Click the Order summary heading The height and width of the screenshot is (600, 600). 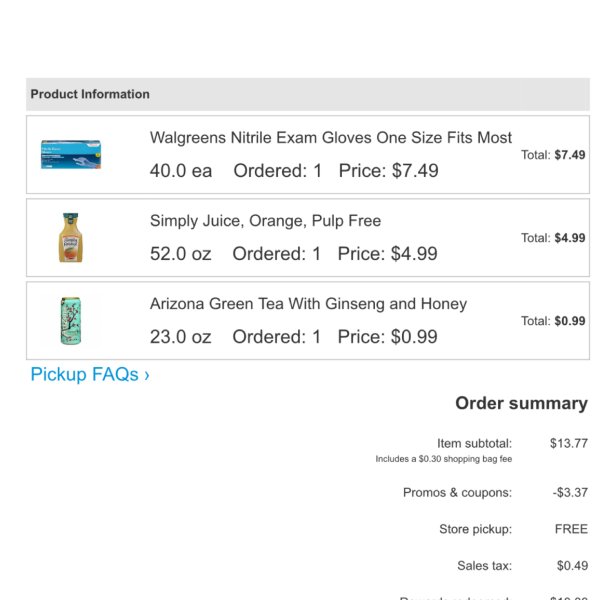click(x=521, y=403)
